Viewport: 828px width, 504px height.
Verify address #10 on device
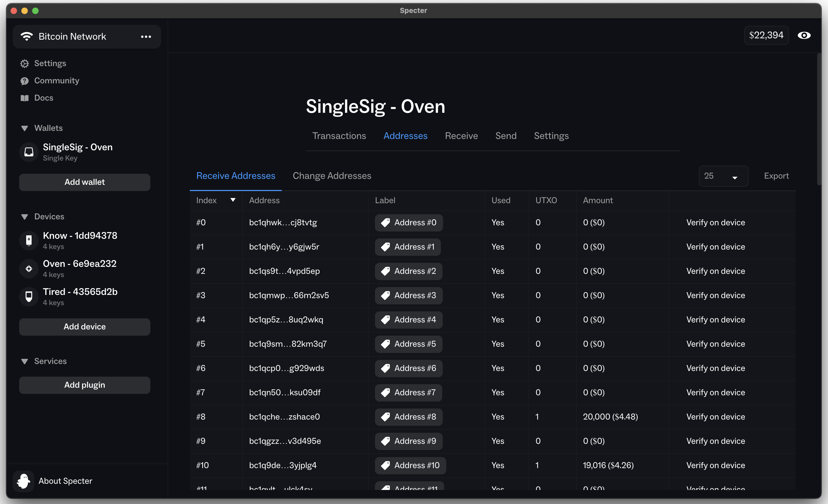coord(715,465)
